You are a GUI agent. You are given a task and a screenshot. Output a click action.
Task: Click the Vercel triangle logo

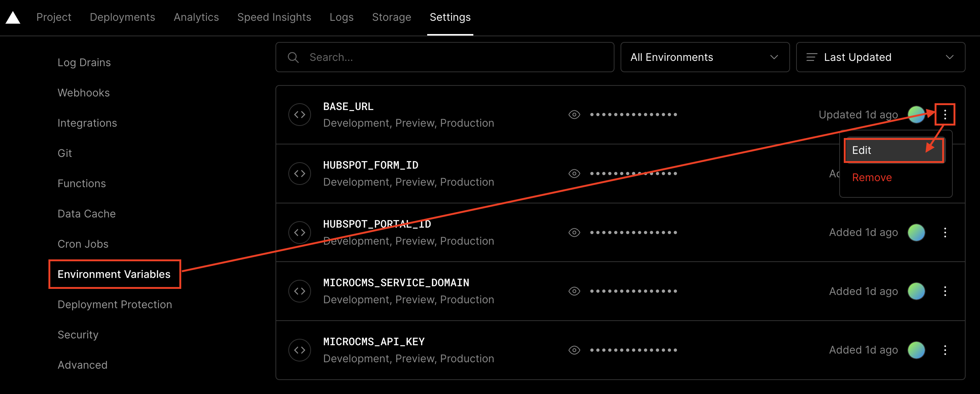pos(13,17)
